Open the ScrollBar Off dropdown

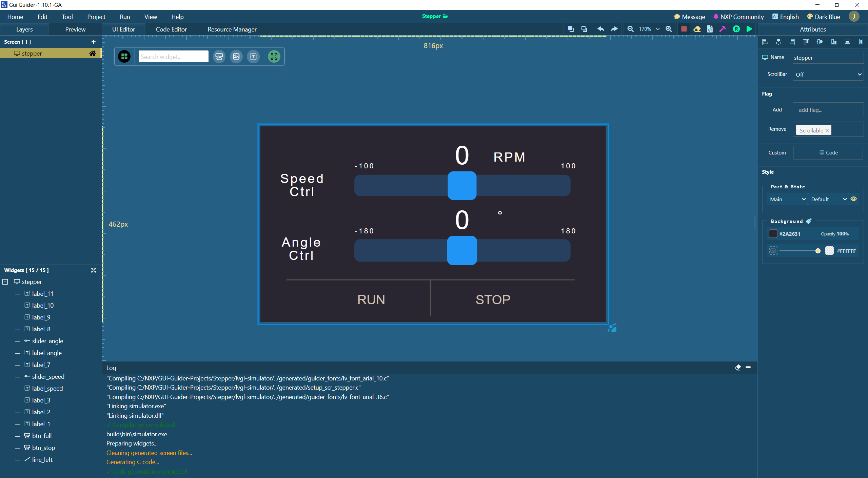click(828, 75)
